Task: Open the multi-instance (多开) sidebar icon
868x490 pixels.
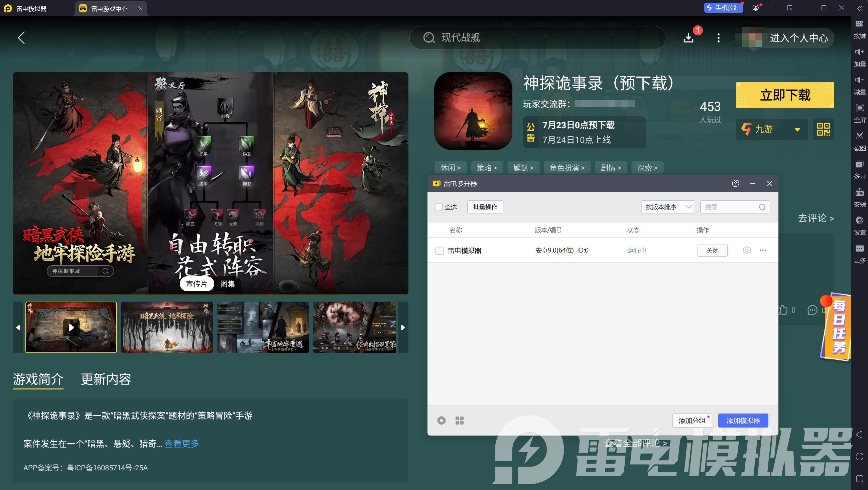Action: 859,165
